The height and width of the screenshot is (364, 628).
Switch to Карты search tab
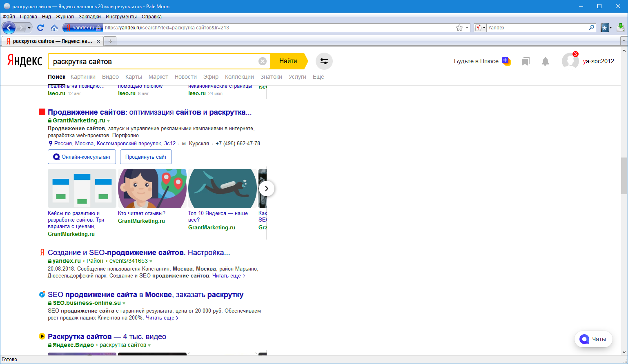coord(134,77)
